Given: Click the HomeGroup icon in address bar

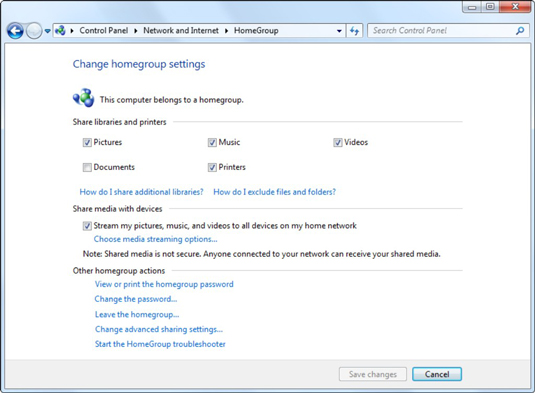Looking at the screenshot, I should 60,31.
